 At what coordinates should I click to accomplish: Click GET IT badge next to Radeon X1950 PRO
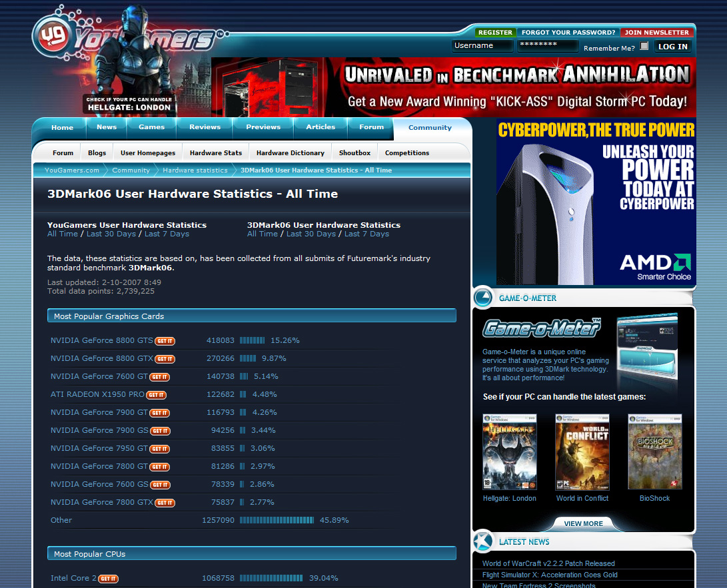156,395
